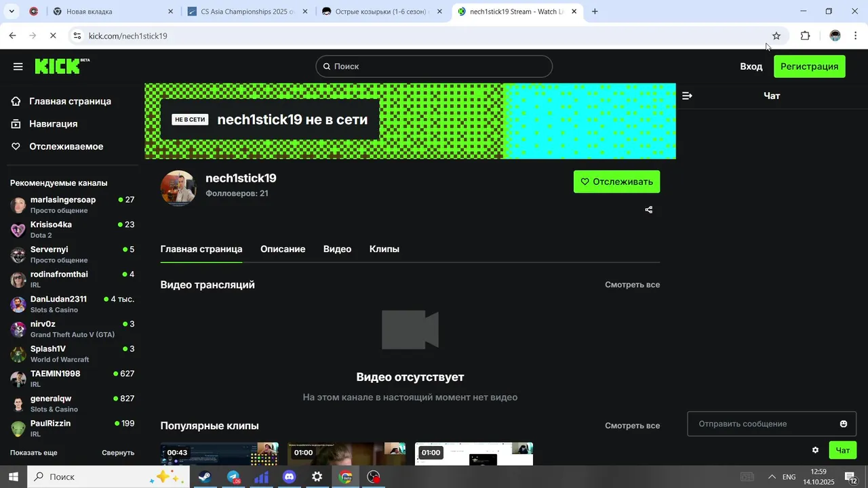Open Discord from the taskbar

click(x=290, y=477)
